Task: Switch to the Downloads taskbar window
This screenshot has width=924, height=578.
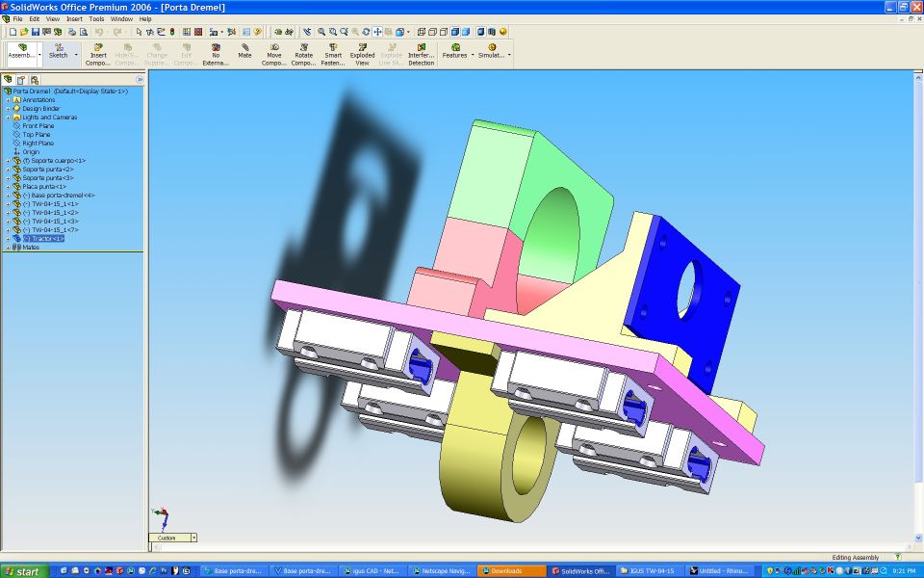Action: [x=511, y=571]
